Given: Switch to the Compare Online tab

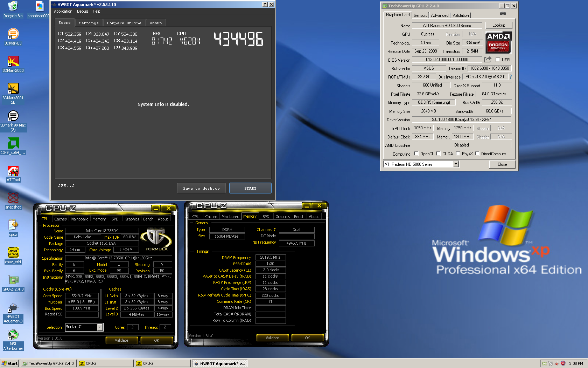Looking at the screenshot, I should point(124,23).
